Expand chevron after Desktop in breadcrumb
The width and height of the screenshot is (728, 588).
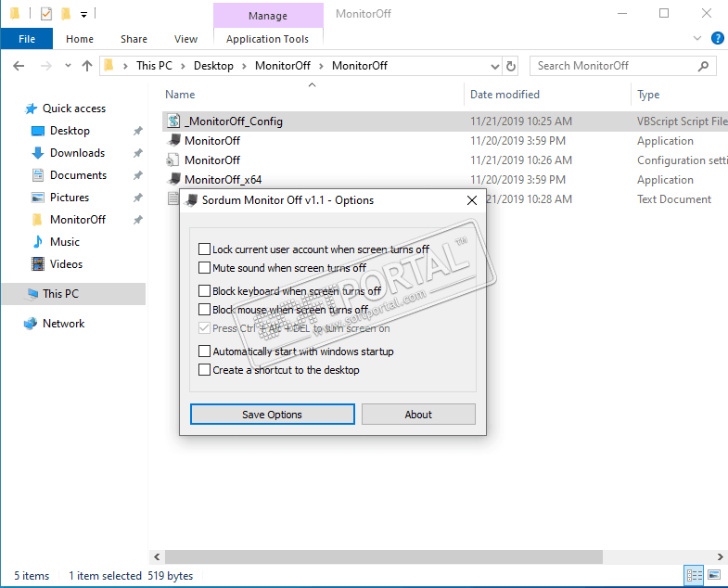244,66
